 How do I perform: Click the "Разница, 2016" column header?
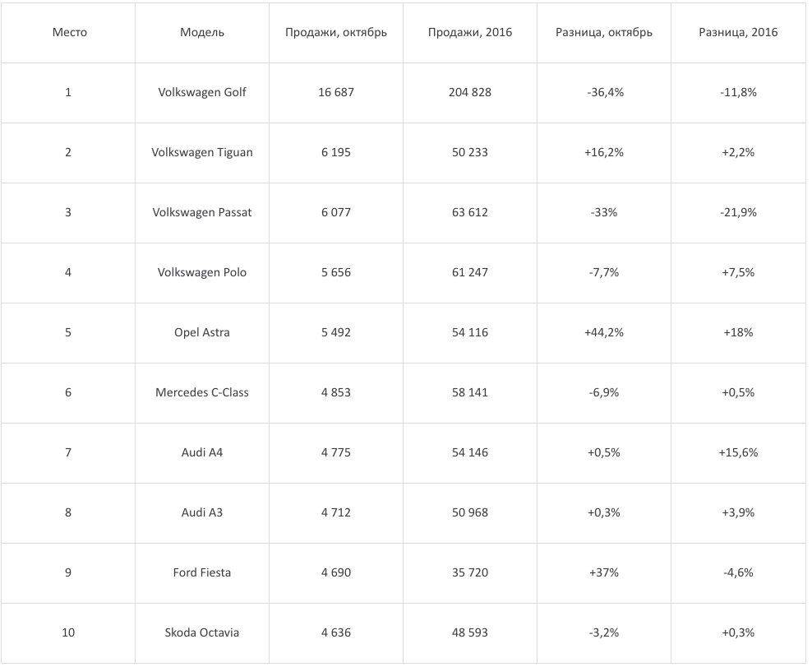(x=738, y=33)
